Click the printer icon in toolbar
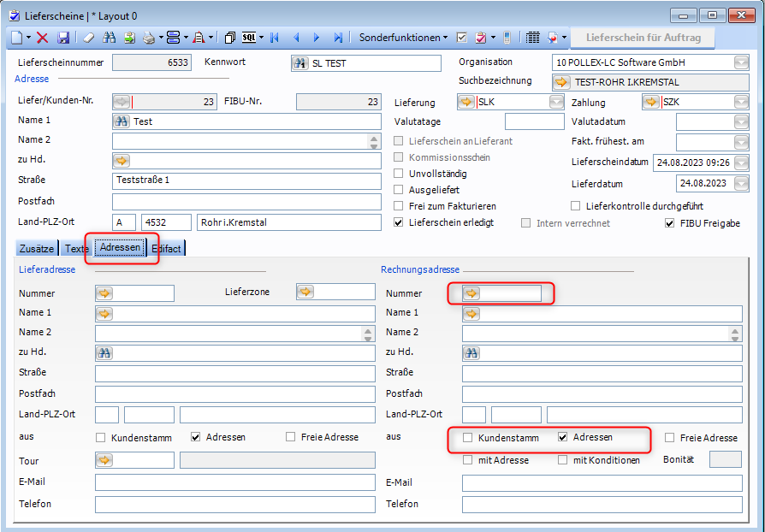The image size is (765, 532). [149, 38]
